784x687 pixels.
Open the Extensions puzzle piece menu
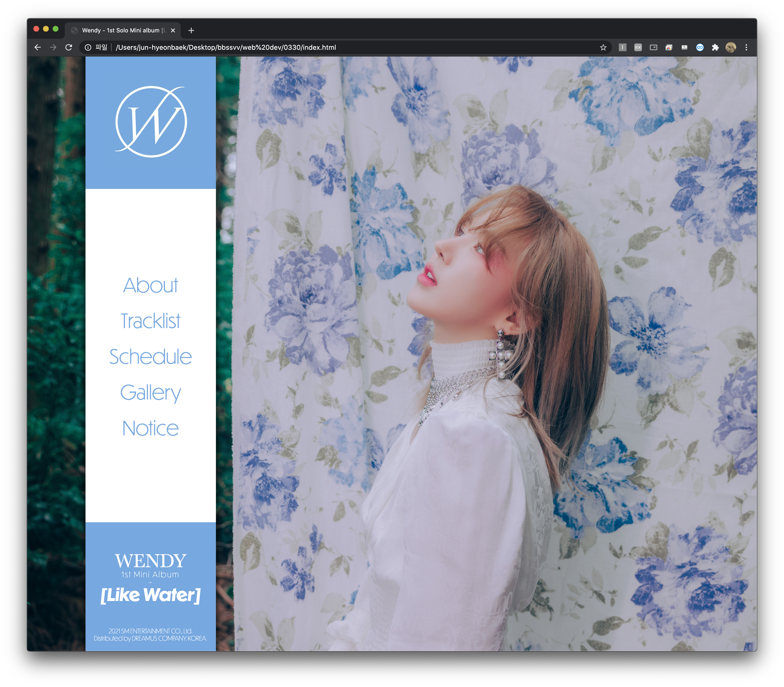click(x=715, y=48)
